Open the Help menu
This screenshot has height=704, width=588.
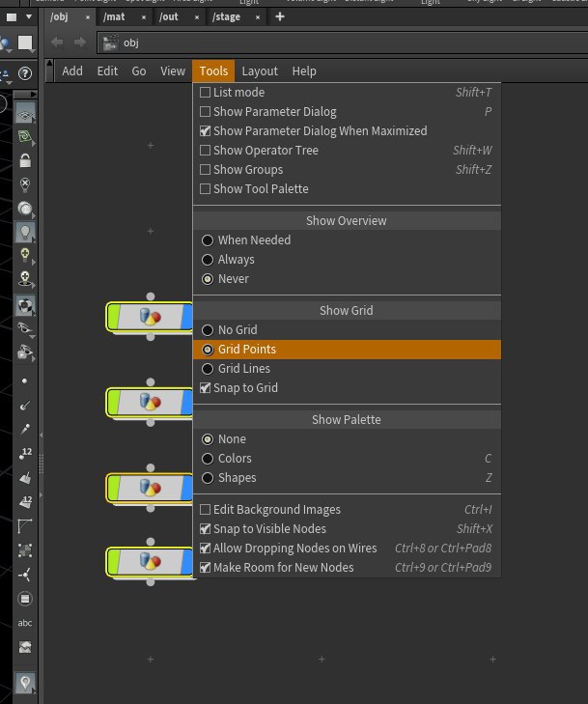tap(304, 70)
